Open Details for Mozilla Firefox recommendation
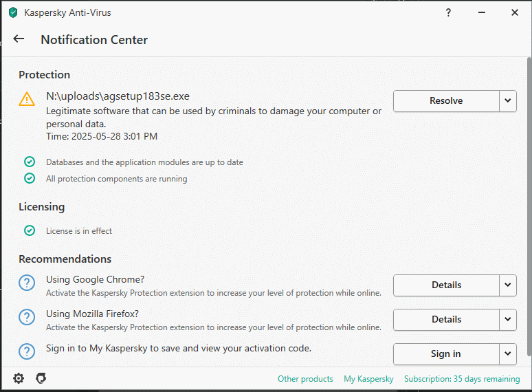This screenshot has height=392, width=532. 446,319
